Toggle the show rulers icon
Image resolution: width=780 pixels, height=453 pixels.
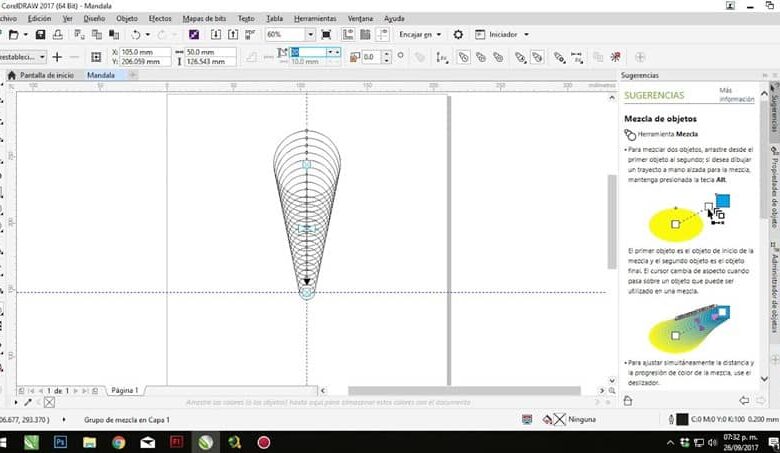[348, 34]
